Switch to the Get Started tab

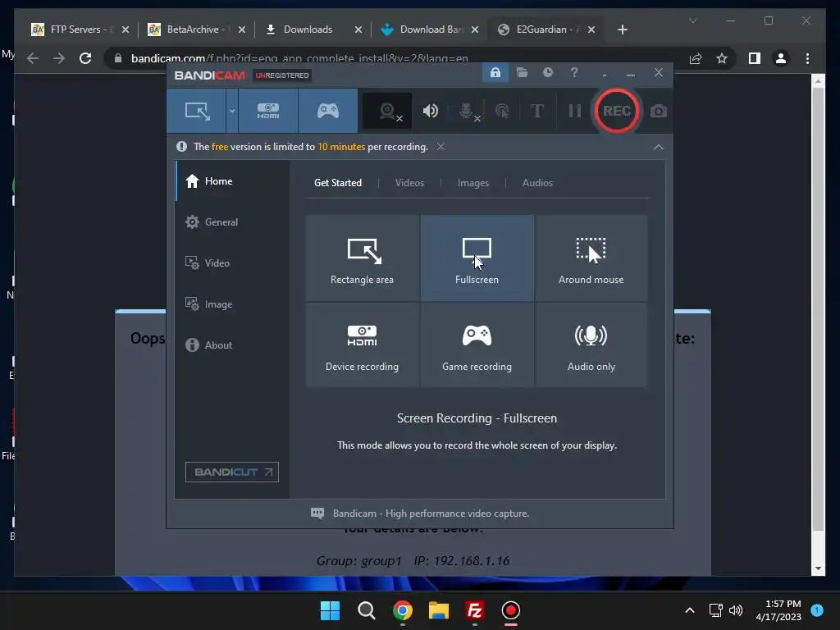pyautogui.click(x=337, y=183)
